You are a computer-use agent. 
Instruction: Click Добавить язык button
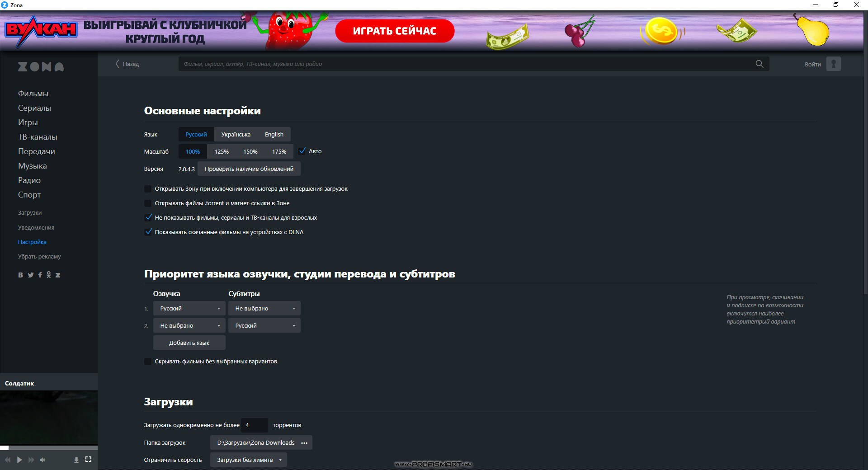click(189, 343)
